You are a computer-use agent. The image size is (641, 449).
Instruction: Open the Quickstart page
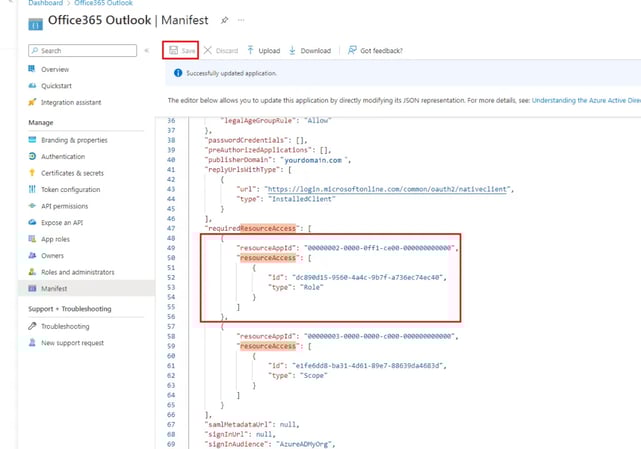56,86
